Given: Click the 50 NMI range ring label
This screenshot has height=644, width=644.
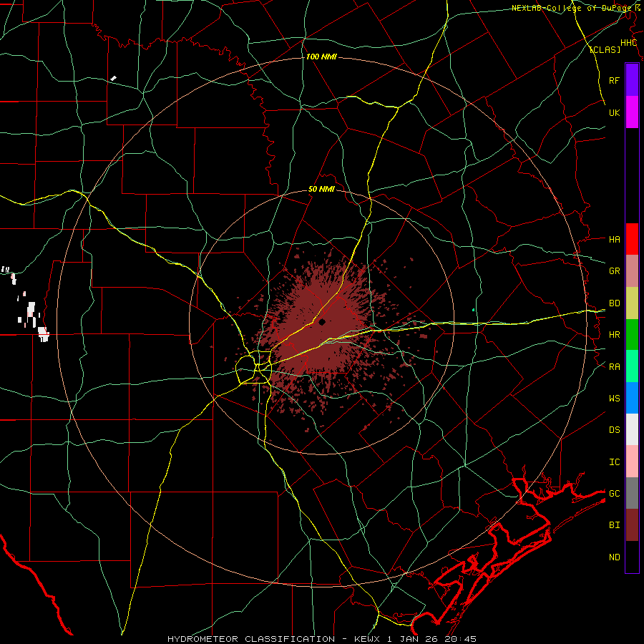Looking at the screenshot, I should click(x=321, y=189).
